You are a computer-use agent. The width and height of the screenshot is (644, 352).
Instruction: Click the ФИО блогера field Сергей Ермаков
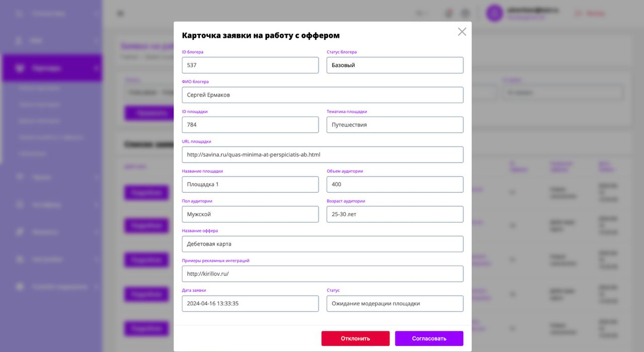[322, 95]
